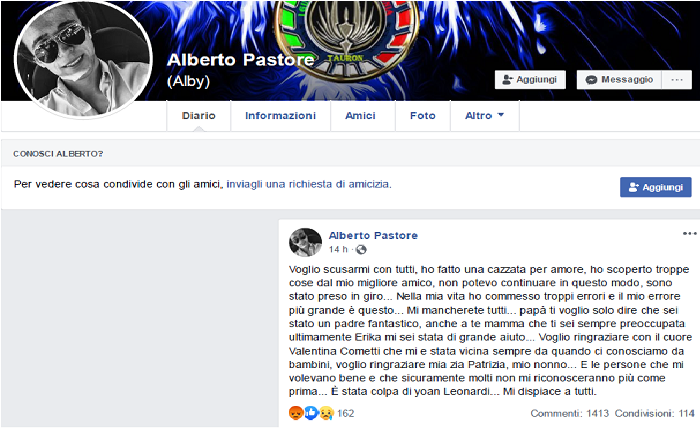Open the Informazioni tab
Image resolution: width=700 pixels, height=429 pixels.
pyautogui.click(x=280, y=116)
